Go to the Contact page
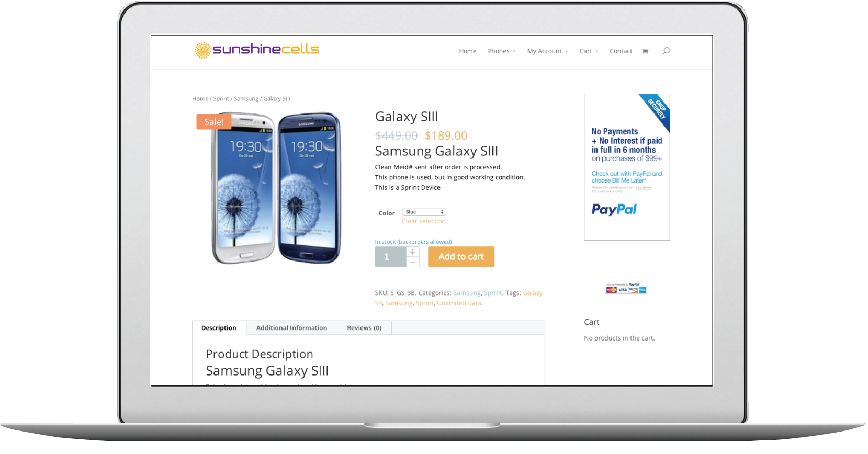 621,51
